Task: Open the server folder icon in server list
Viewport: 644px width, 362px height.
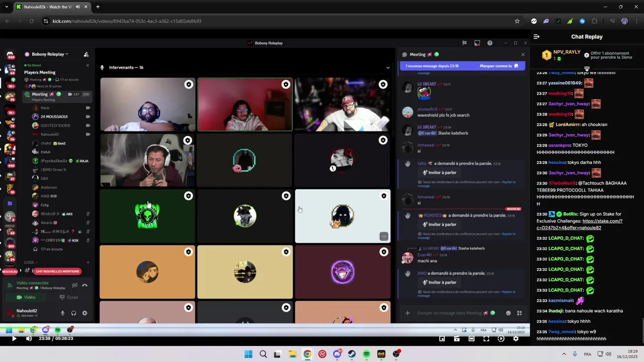Action: (10, 203)
